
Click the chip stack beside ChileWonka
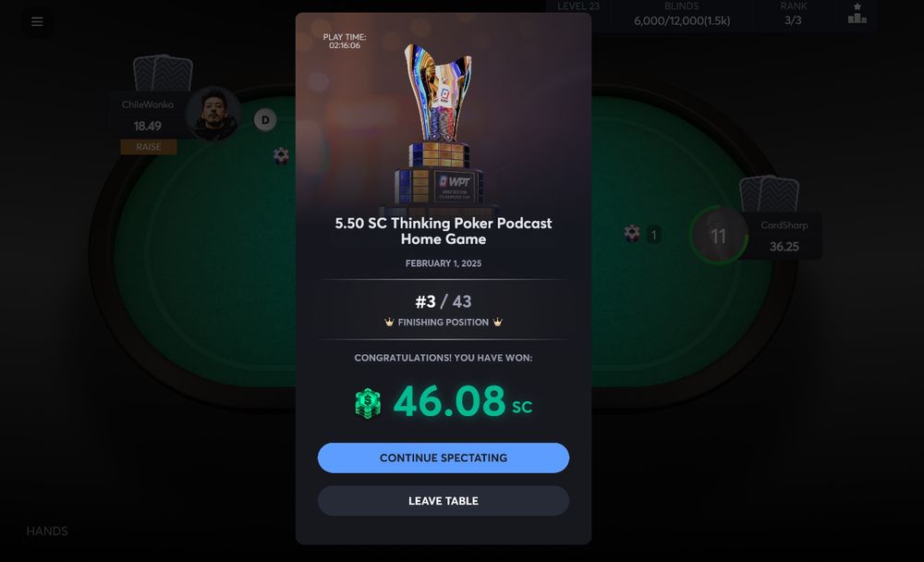pyautogui.click(x=281, y=155)
